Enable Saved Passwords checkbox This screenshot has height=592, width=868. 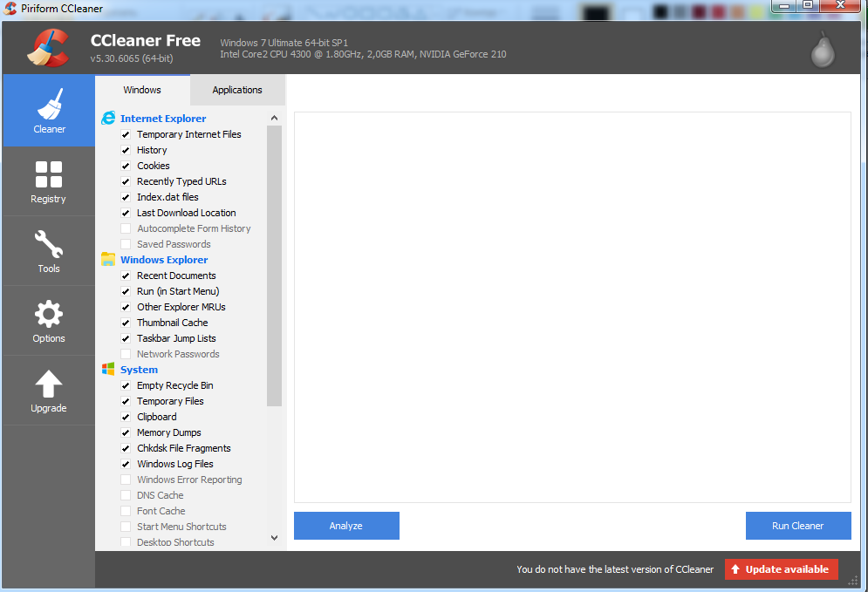pyautogui.click(x=126, y=244)
